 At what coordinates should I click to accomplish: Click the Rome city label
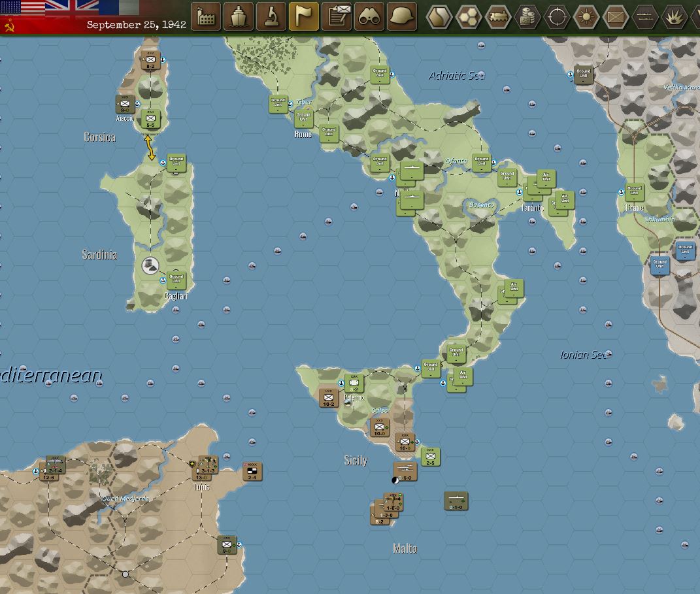click(x=303, y=135)
